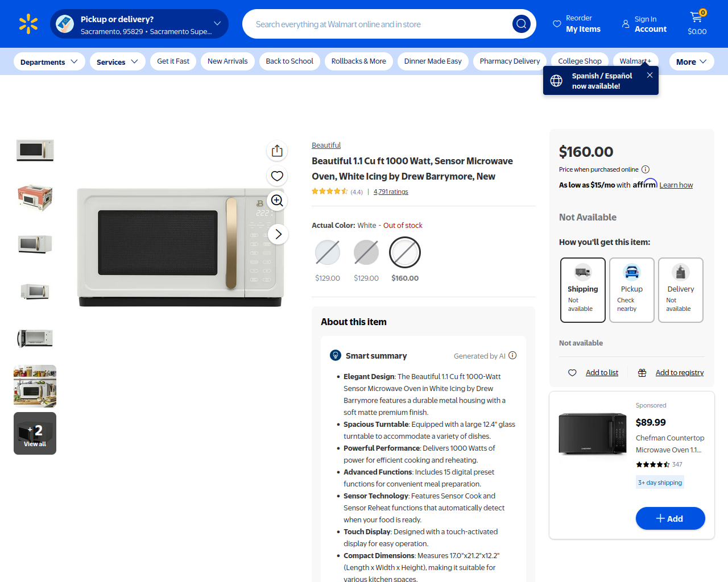Click the gift icon beside Add to registry
The height and width of the screenshot is (582, 728).
642,373
